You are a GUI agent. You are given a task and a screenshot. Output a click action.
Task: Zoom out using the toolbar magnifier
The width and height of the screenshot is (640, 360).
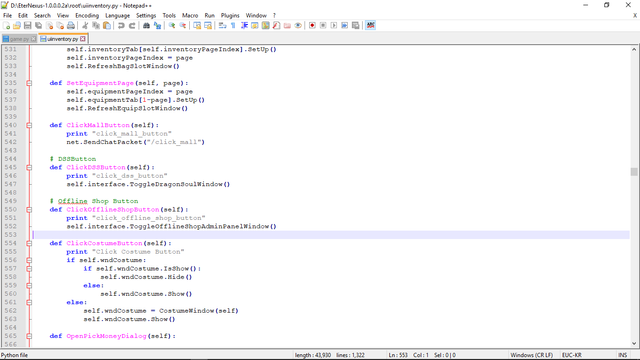[182, 25]
